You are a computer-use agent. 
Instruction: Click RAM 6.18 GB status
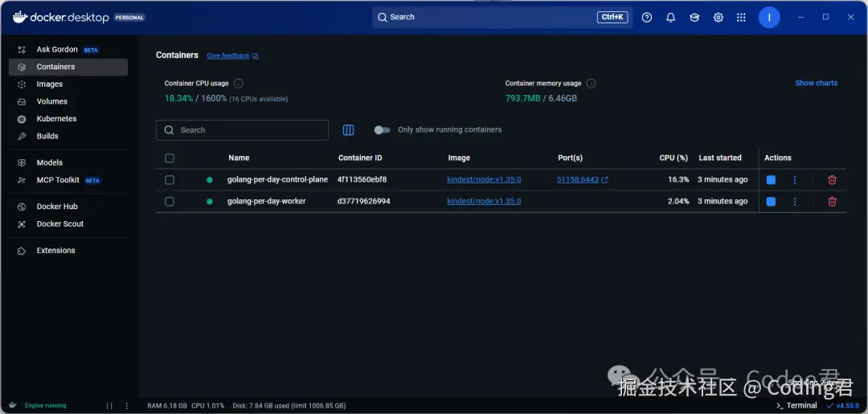[x=167, y=406]
